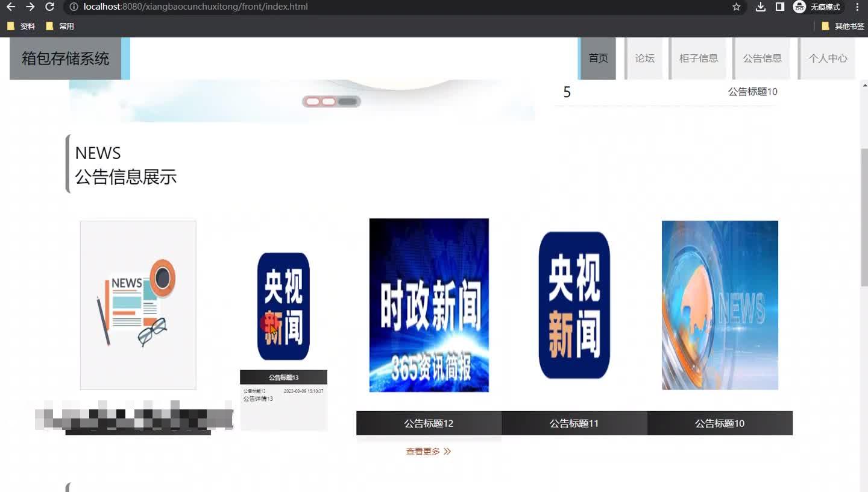Image resolution: width=868 pixels, height=492 pixels.
Task: Open the 公告标题12 title bar
Action: click(x=429, y=423)
